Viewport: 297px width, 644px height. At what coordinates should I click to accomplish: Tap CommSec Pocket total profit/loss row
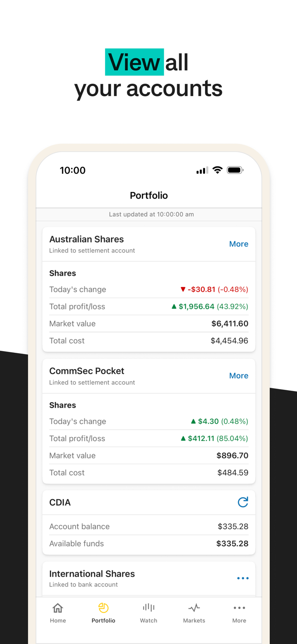tap(148, 439)
